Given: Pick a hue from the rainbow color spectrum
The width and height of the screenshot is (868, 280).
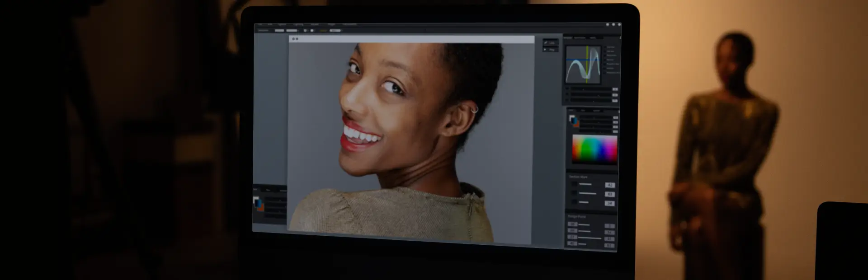Looking at the screenshot, I should coord(594,150).
